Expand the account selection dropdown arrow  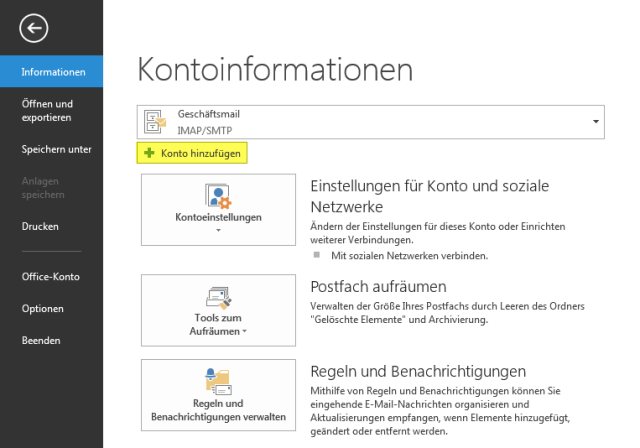pyautogui.click(x=597, y=121)
